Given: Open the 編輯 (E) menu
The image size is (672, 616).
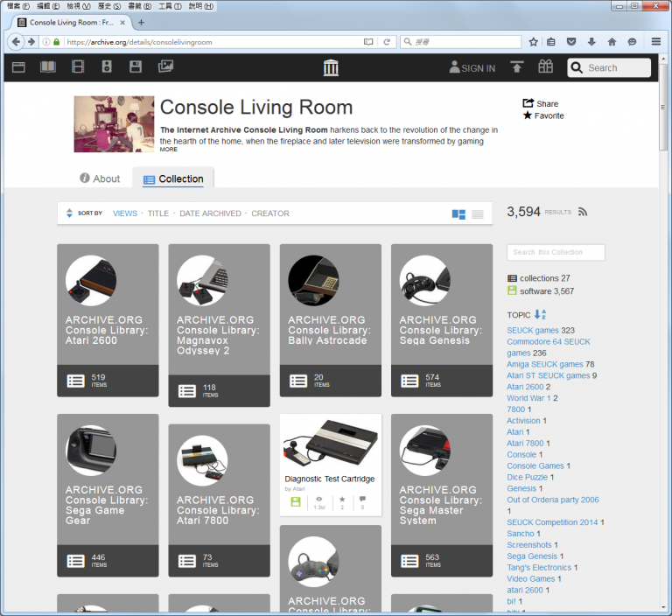Looking at the screenshot, I should tap(48, 6).
